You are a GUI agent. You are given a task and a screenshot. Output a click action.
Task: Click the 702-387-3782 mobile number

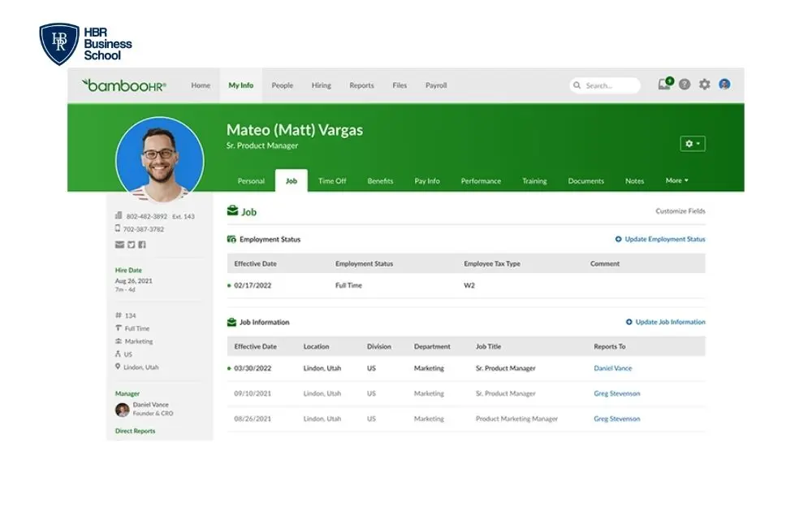pyautogui.click(x=144, y=229)
